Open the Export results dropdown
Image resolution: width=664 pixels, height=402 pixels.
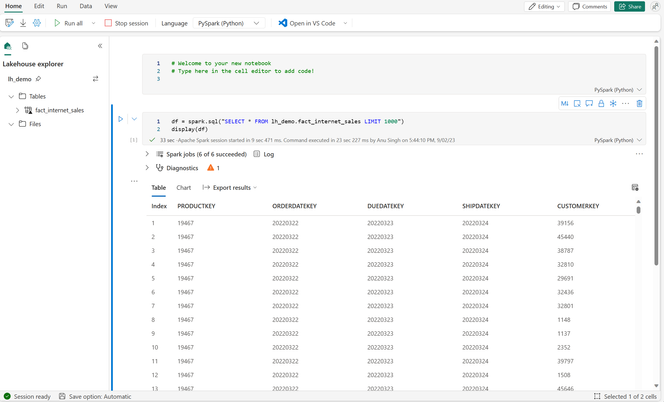(230, 188)
